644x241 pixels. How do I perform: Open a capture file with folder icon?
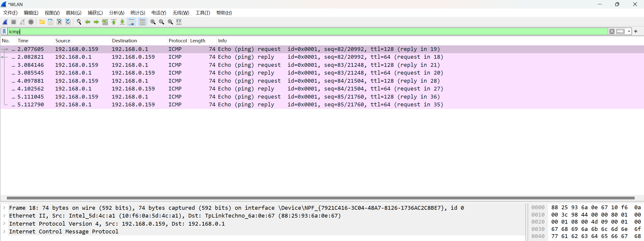pyautogui.click(x=42, y=22)
